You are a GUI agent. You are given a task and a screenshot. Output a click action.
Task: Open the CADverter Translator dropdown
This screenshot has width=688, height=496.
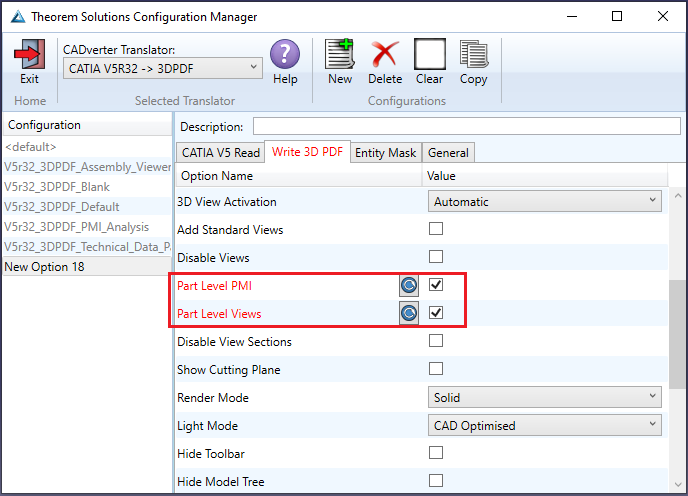(x=163, y=68)
